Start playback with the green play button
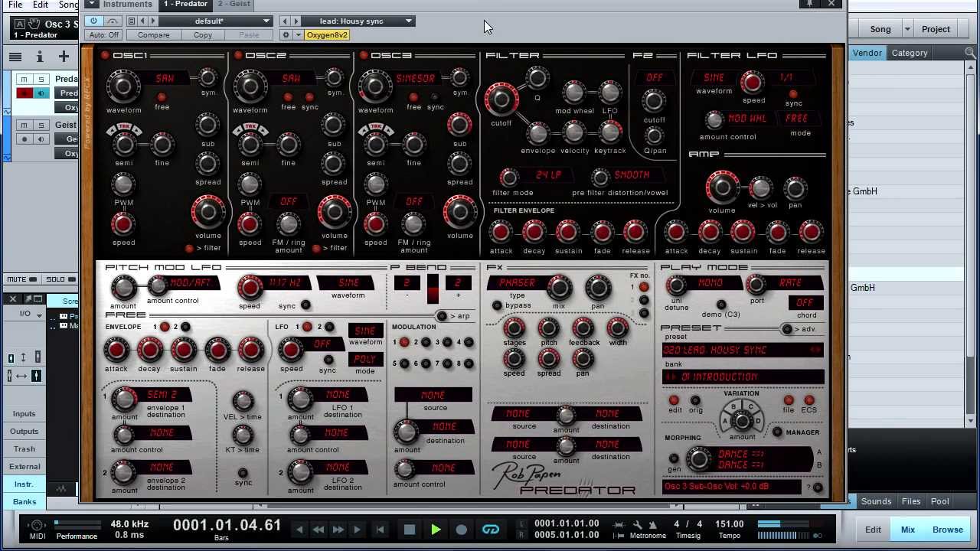 (436, 530)
